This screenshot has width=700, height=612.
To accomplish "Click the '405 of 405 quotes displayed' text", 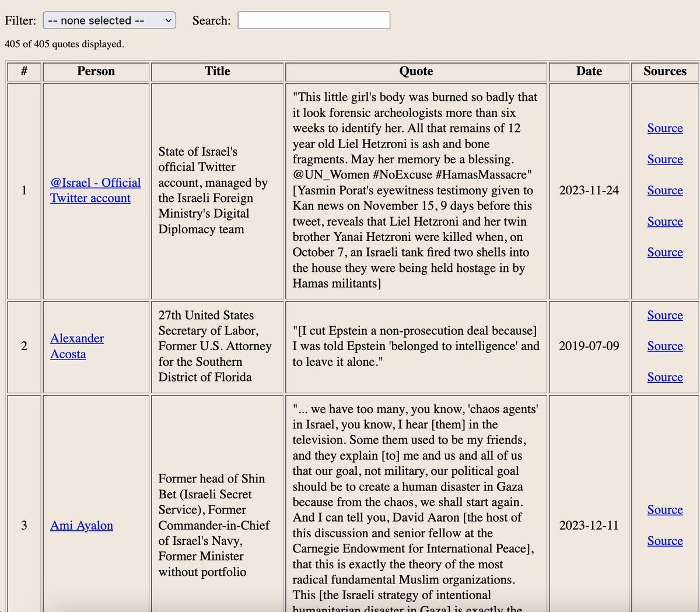I will (64, 44).
